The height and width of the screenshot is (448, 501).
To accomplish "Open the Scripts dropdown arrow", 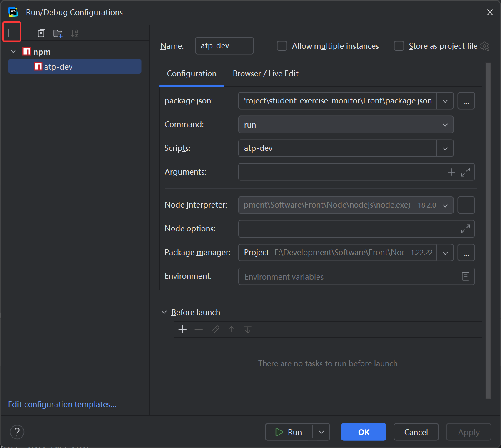I will click(445, 148).
